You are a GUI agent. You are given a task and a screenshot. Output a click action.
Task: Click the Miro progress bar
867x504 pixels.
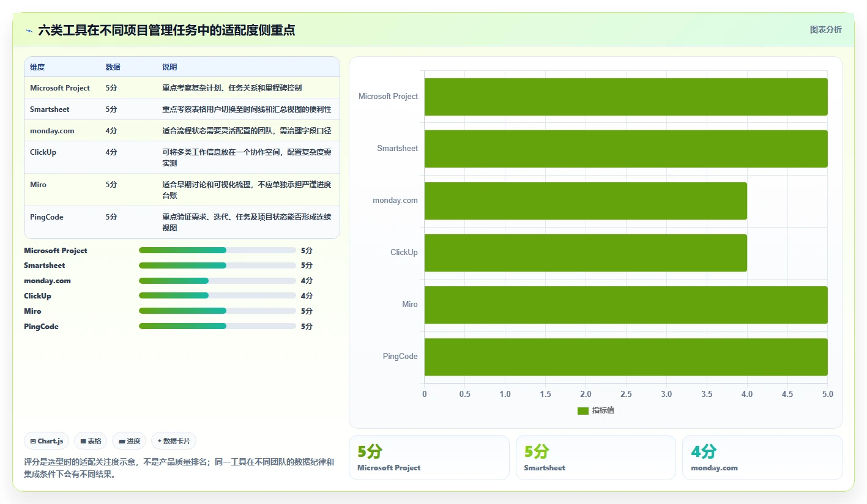pyautogui.click(x=217, y=311)
